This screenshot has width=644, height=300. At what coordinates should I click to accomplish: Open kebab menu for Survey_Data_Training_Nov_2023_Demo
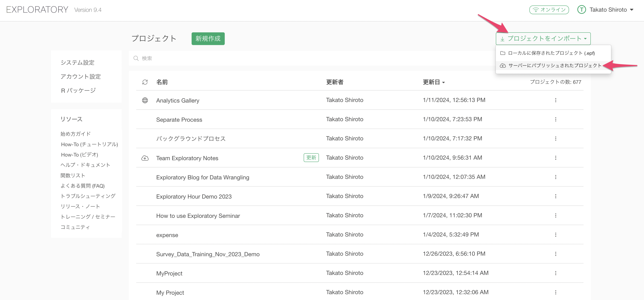556,254
